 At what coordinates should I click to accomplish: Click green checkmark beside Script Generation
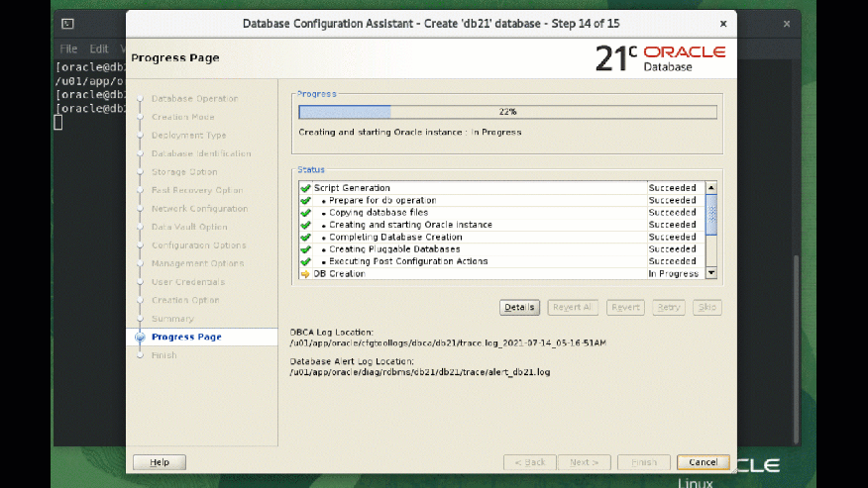305,188
